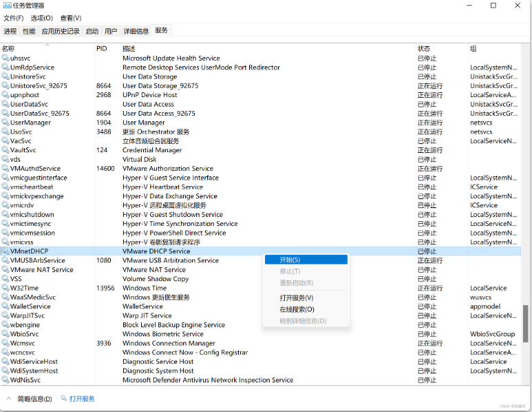Viewport: 532px width, 412px height.
Task: Click the service icon beside W32Time
Action: pyautogui.click(x=6, y=288)
